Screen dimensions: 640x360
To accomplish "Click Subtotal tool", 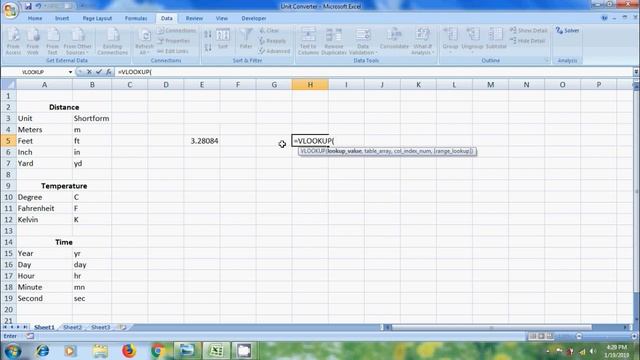I will pyautogui.click(x=496, y=39).
